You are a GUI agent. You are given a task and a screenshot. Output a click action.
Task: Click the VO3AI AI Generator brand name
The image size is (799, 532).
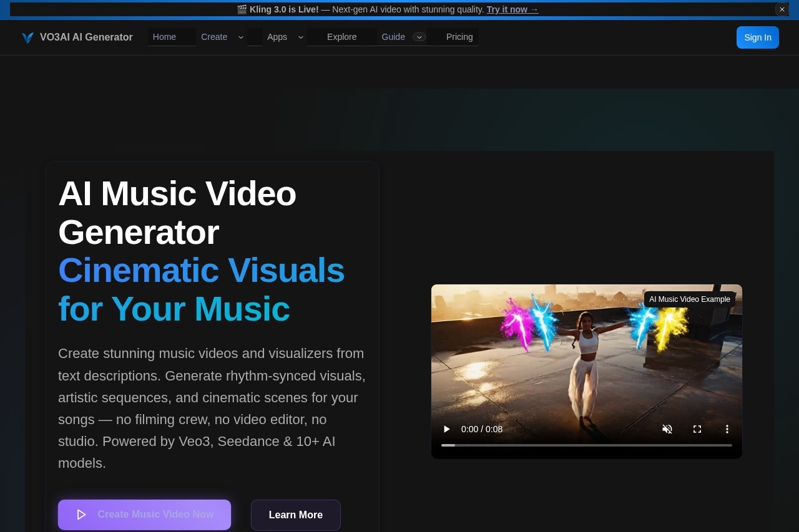click(86, 37)
